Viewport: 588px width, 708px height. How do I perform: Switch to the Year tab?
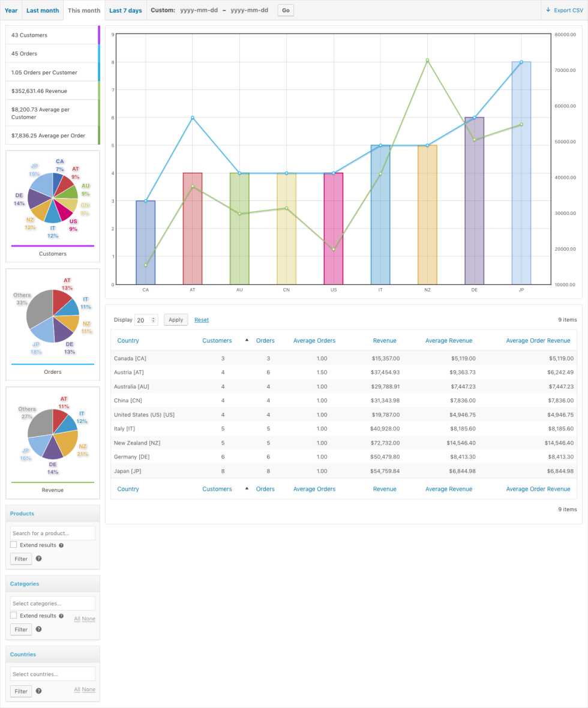(x=11, y=10)
